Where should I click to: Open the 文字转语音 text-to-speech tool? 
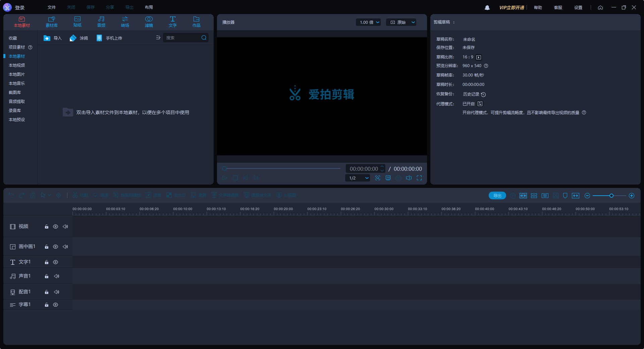tap(225, 195)
